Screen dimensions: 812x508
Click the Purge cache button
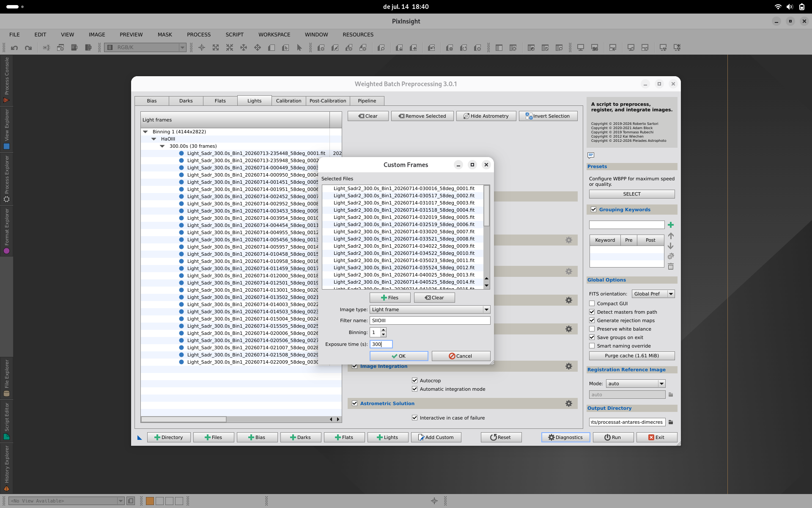point(632,356)
